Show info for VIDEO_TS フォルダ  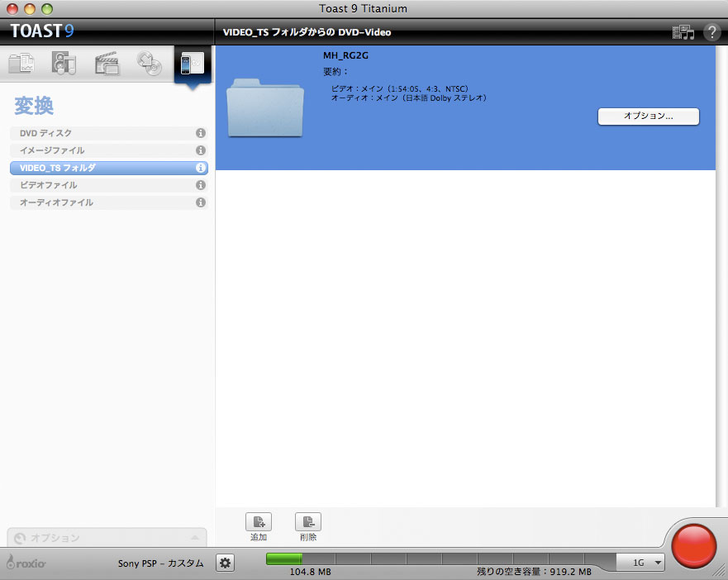pos(201,168)
